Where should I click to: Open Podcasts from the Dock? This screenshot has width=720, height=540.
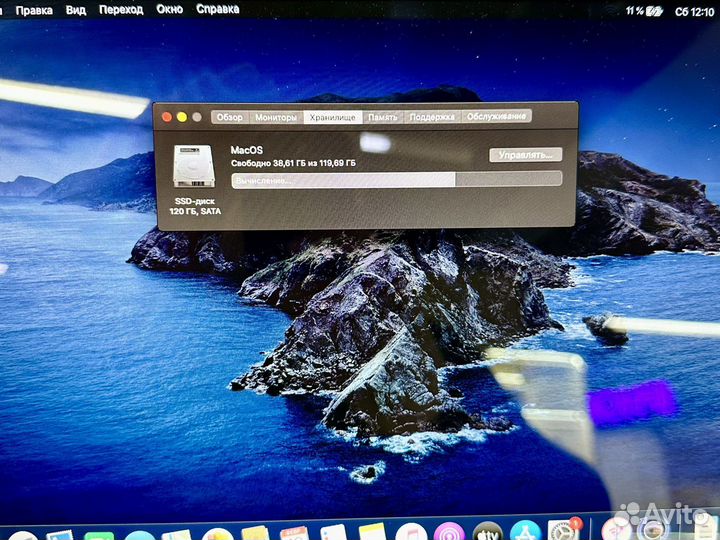click(449, 532)
